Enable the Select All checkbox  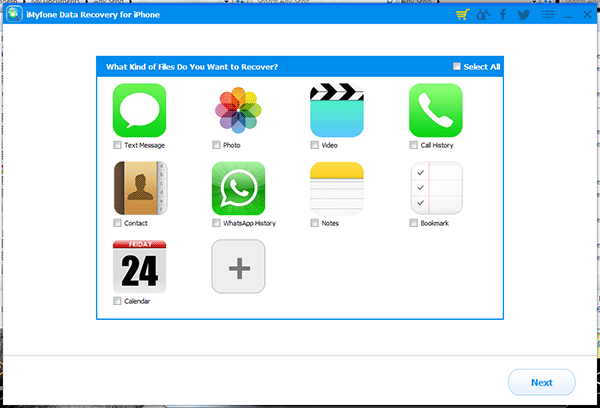point(457,66)
